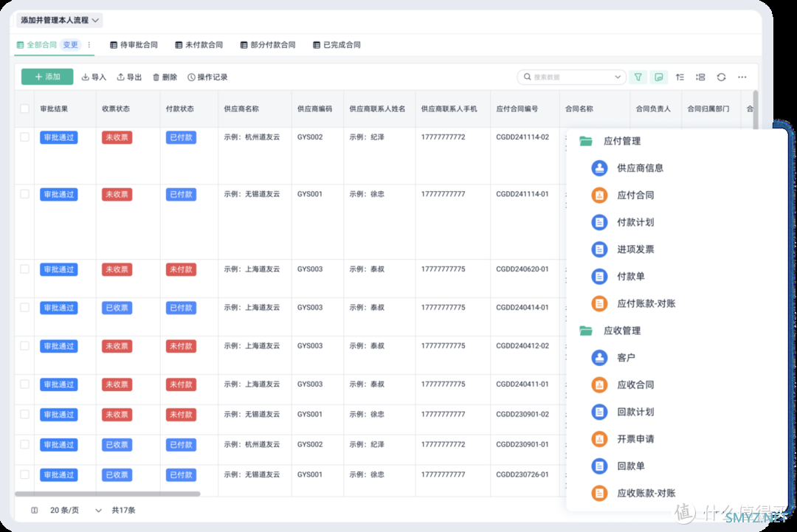
Task: Click the green 添加 button
Action: pos(47,77)
